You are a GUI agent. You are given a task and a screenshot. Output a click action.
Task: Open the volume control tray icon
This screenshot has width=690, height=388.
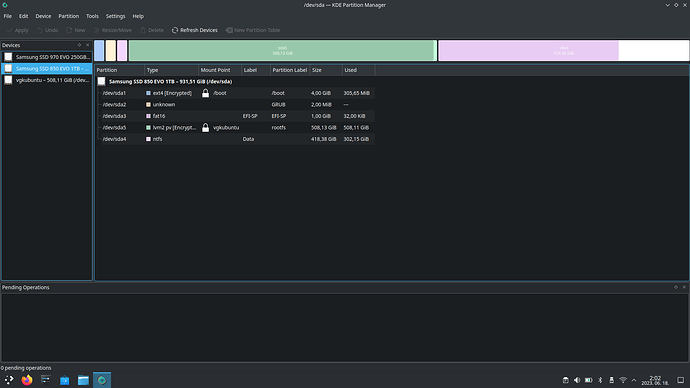tap(577, 380)
